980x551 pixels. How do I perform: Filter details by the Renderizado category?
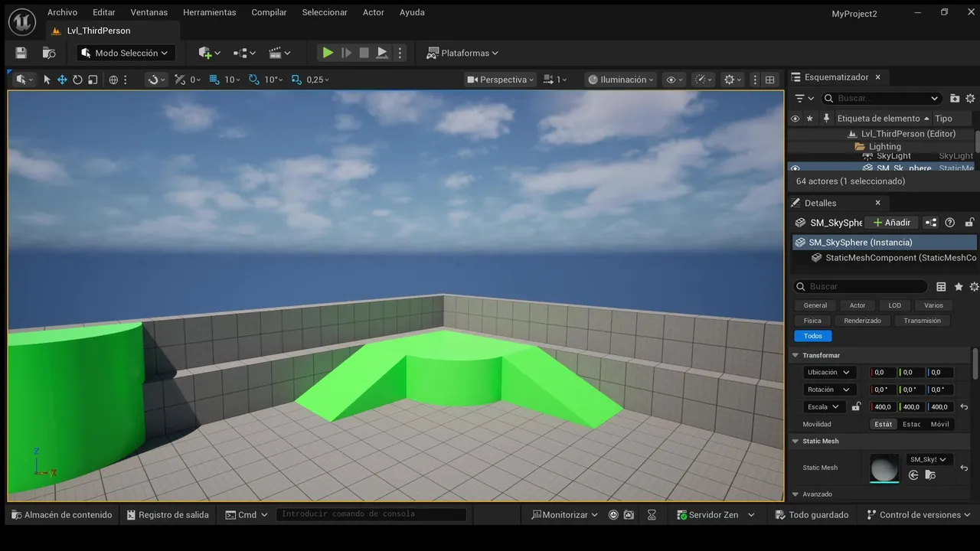click(x=863, y=321)
